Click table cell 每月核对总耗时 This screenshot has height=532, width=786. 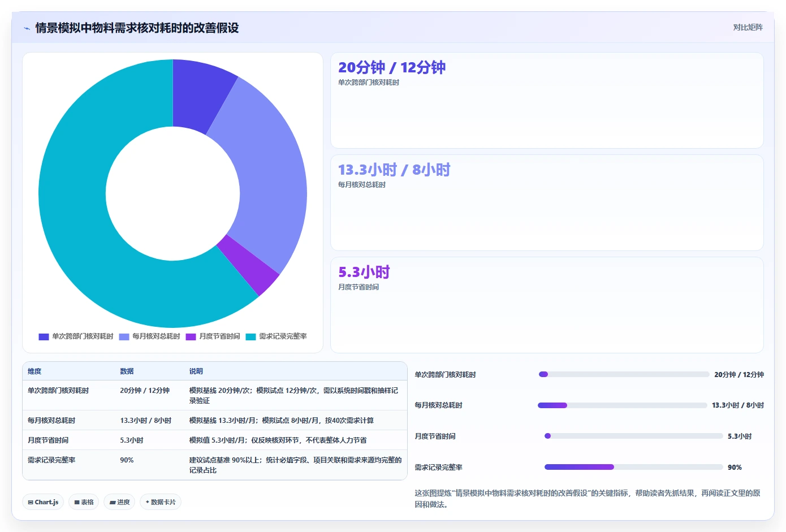click(x=51, y=421)
